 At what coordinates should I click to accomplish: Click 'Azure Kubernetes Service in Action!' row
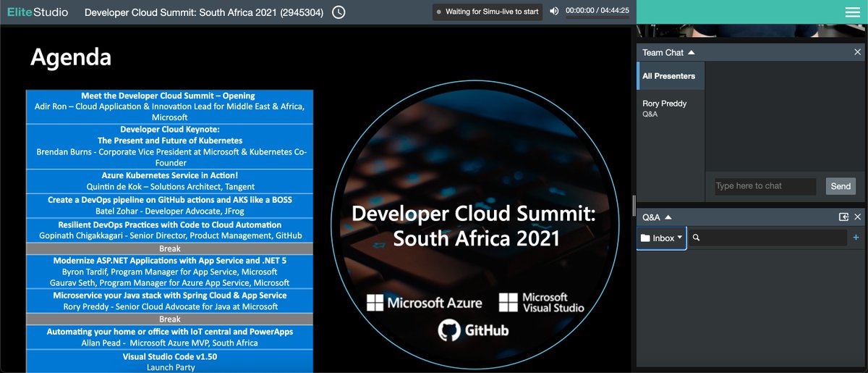click(170, 181)
